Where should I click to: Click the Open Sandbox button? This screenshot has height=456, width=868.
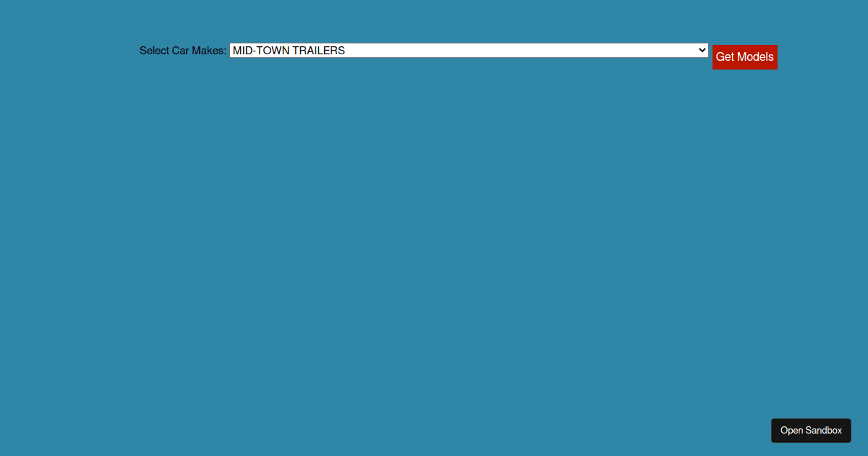pos(811,431)
